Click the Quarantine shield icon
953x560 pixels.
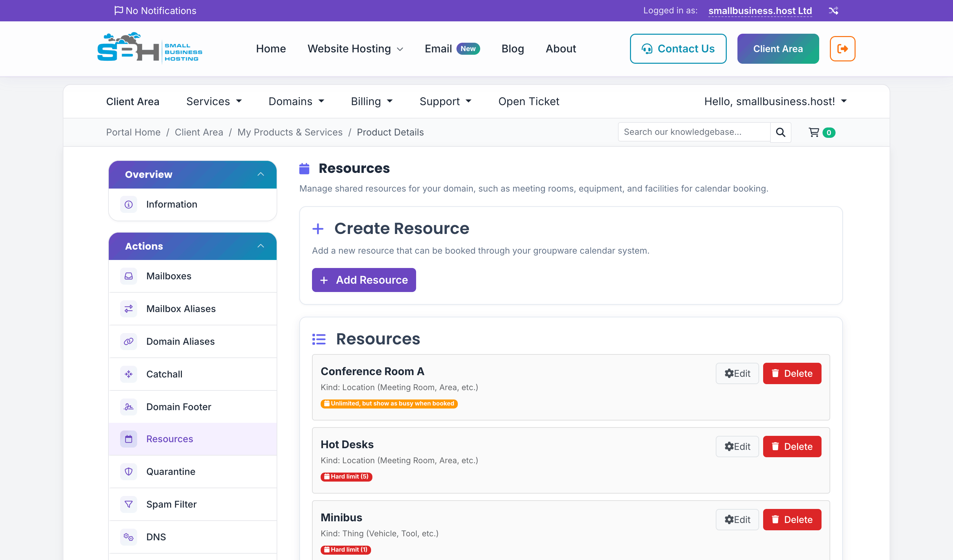click(128, 472)
